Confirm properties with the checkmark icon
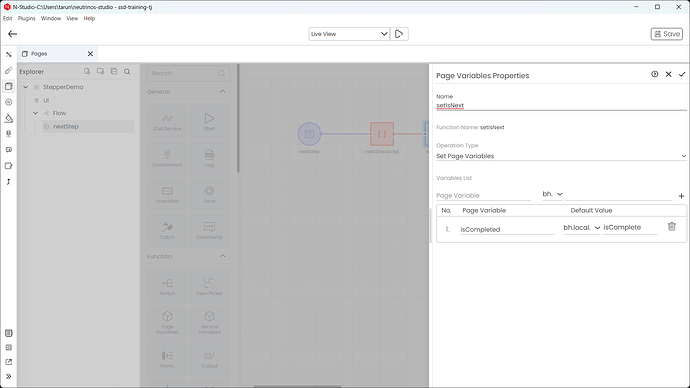 (682, 74)
